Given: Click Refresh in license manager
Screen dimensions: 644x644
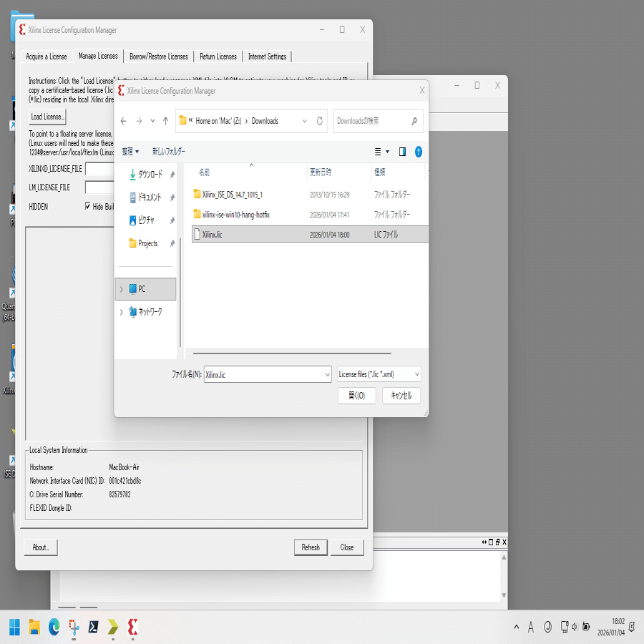Looking at the screenshot, I should (311, 547).
